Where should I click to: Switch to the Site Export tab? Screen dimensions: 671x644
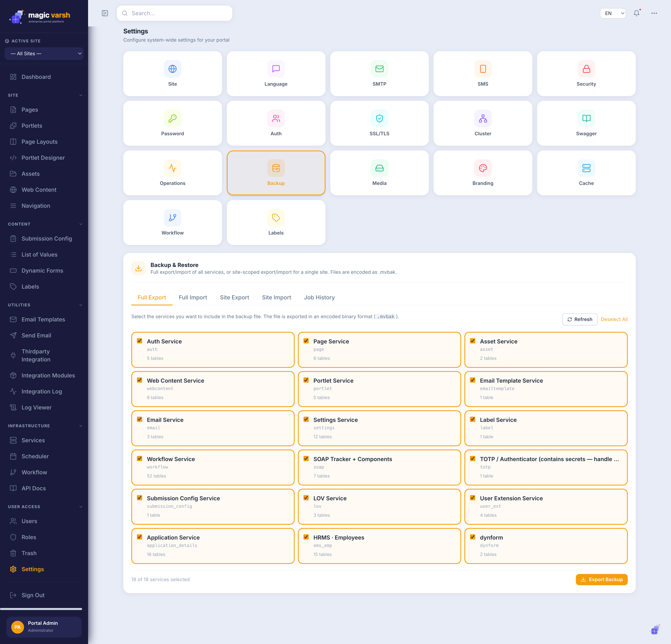point(234,297)
